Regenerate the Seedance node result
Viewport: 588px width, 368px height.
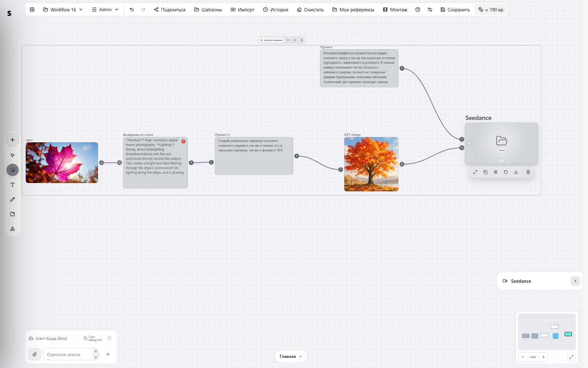click(506, 172)
